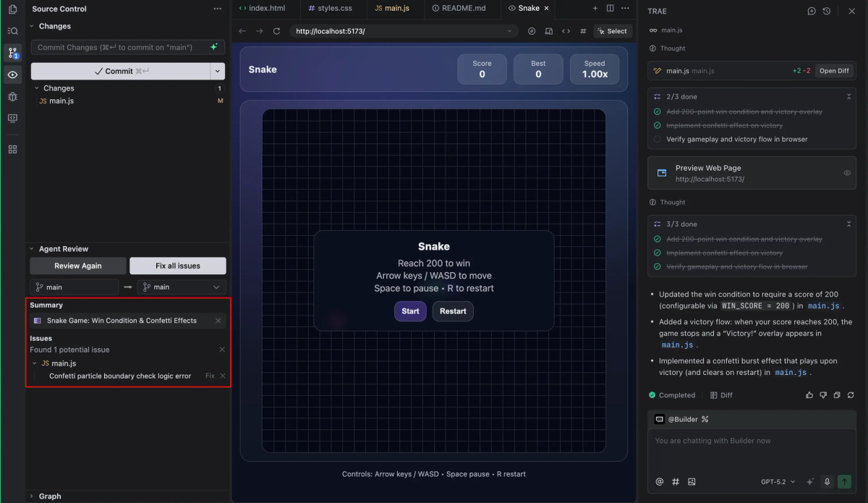
Task: Open the target branch main dropdown
Action: [182, 287]
